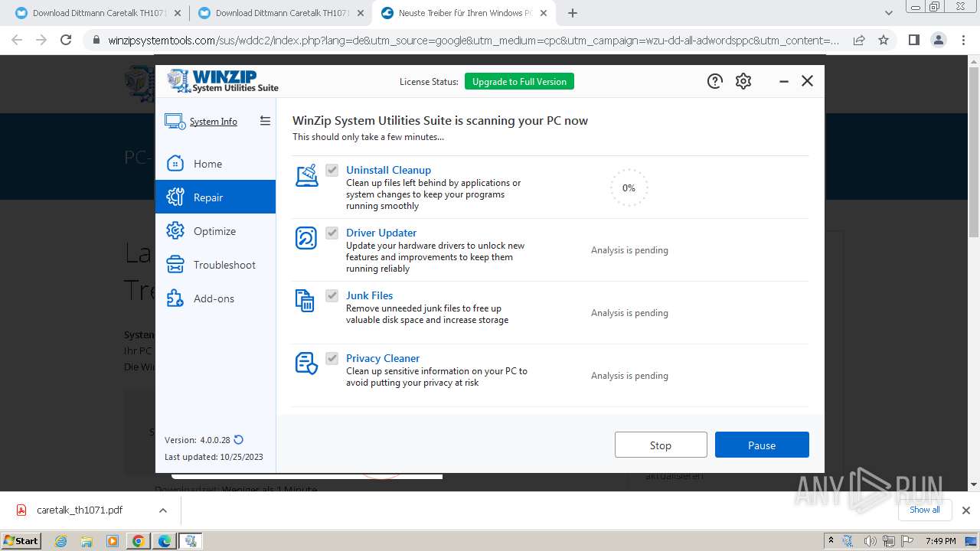Collapse sidebar with hamburger menu icon
This screenshot has height=551, width=980.
265,121
